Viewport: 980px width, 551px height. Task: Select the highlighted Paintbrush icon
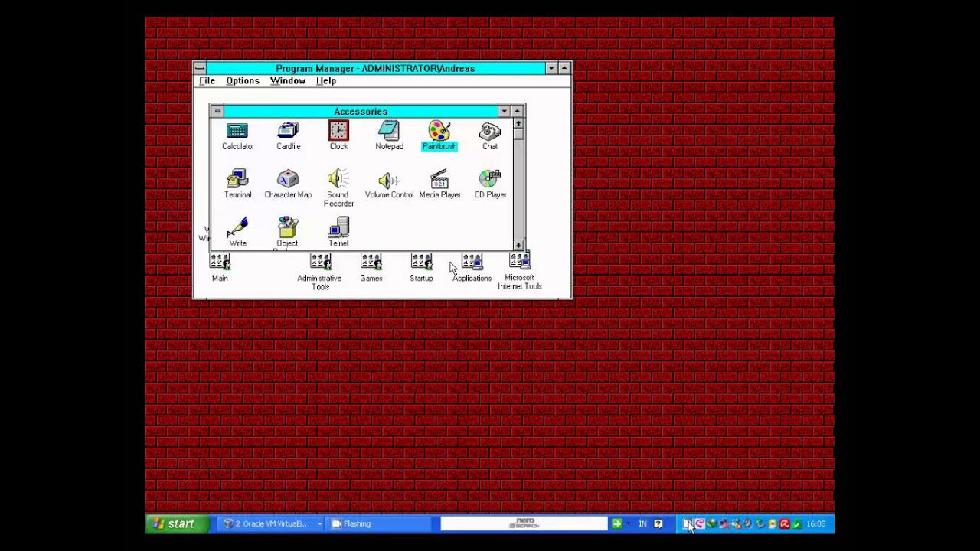point(439,136)
